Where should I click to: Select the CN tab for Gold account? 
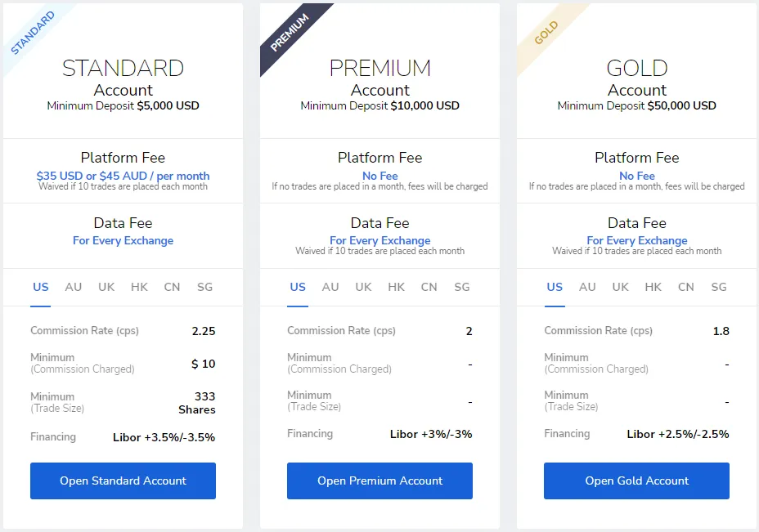point(685,287)
